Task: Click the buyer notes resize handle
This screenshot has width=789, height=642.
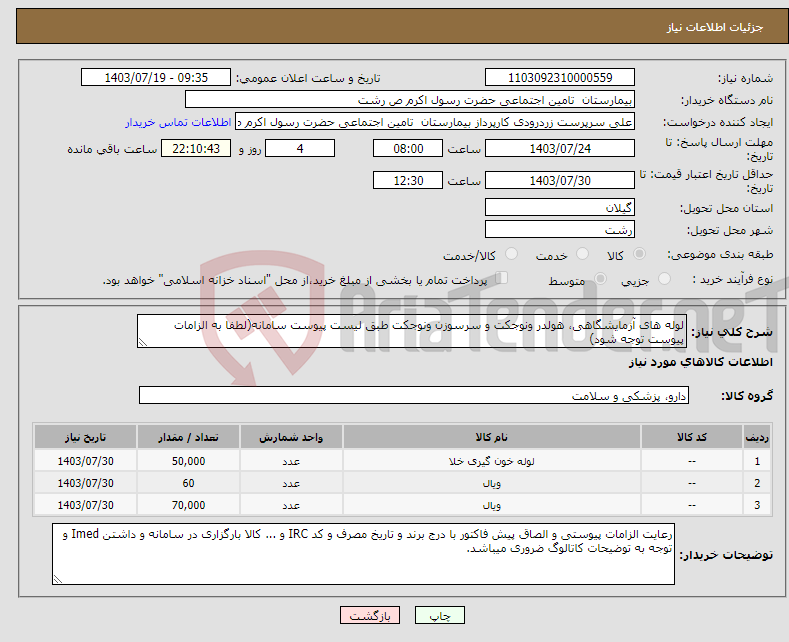Action: pos(58,579)
